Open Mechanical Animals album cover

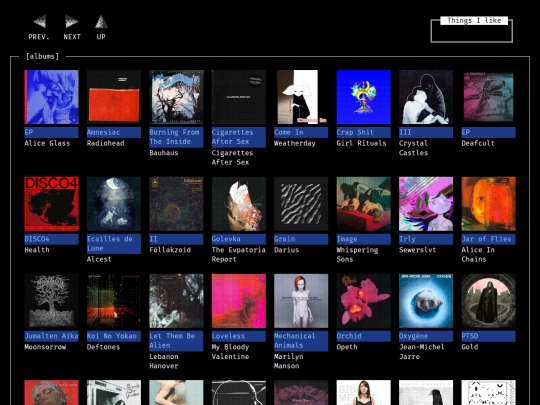tap(301, 301)
